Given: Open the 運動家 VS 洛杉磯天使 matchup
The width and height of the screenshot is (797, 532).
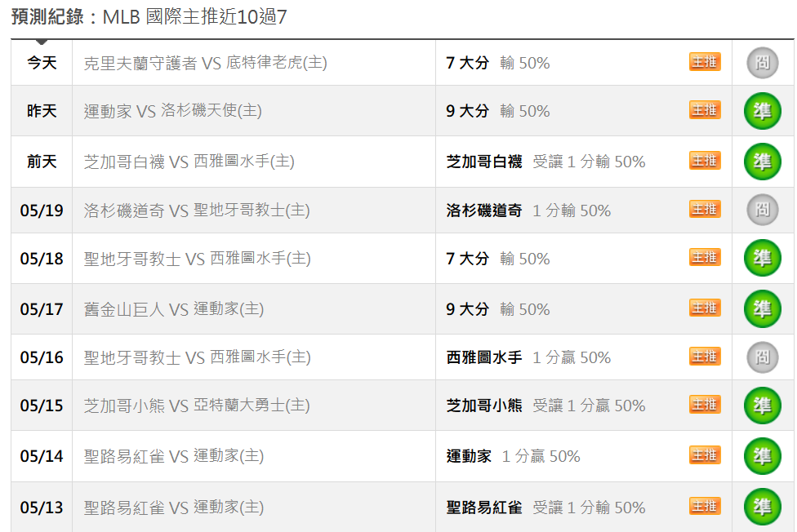Looking at the screenshot, I should pos(173,111).
